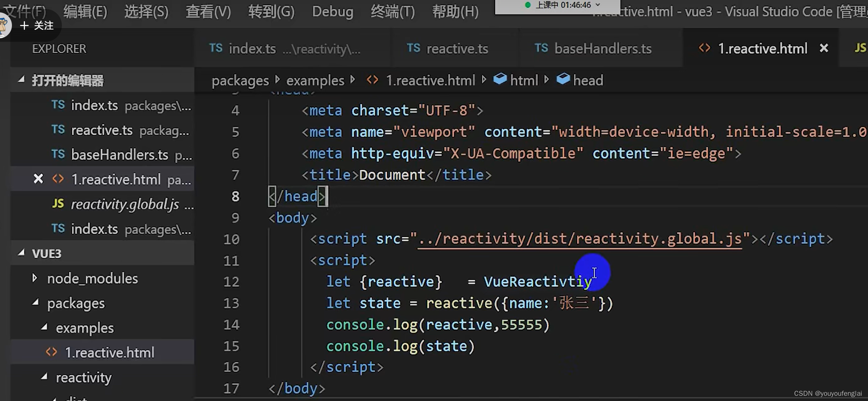868x401 pixels.
Task: Open the reactivity.global.js script src link
Action: coord(580,239)
